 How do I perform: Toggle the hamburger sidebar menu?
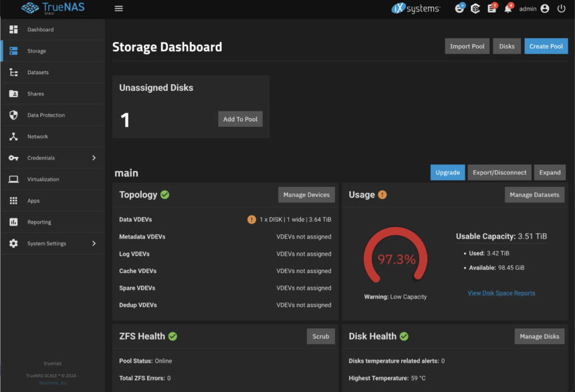pos(119,9)
